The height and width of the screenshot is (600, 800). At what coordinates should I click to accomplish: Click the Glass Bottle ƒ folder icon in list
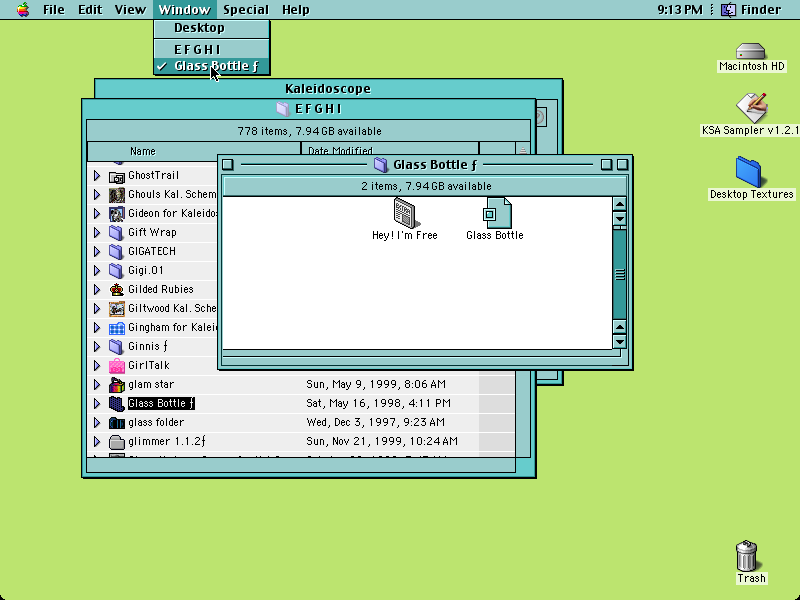[x=117, y=404]
